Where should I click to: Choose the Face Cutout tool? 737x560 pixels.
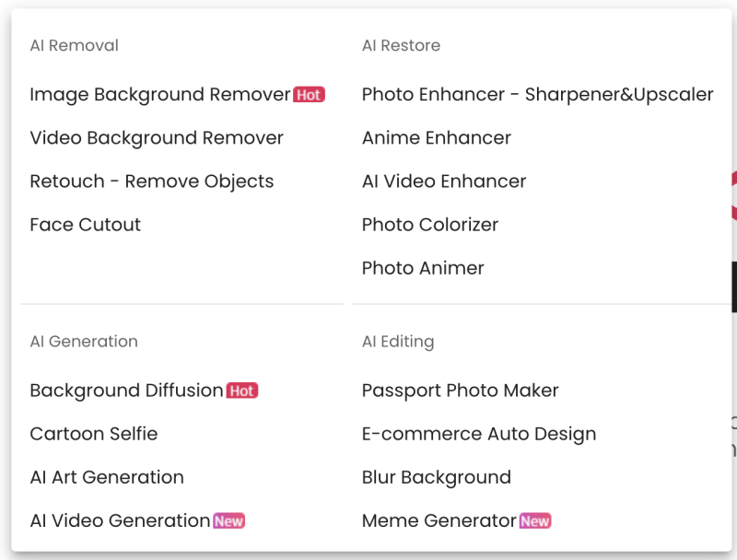point(86,225)
